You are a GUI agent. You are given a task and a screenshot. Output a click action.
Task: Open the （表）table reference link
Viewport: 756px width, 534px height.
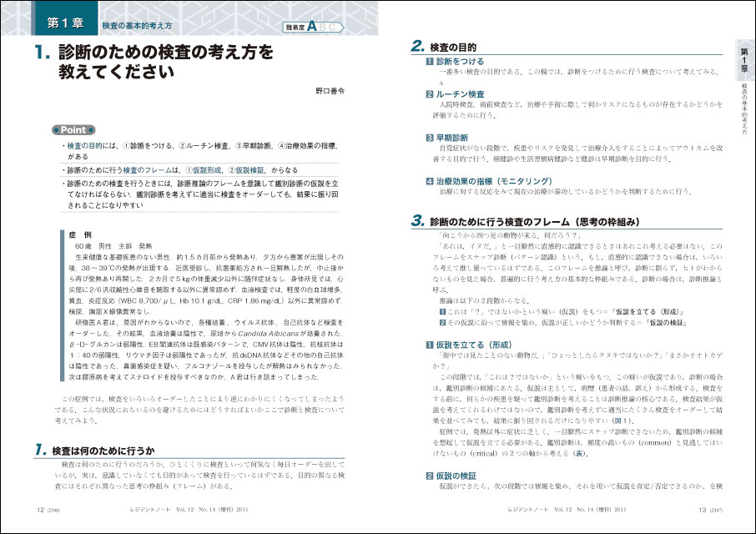(x=575, y=453)
